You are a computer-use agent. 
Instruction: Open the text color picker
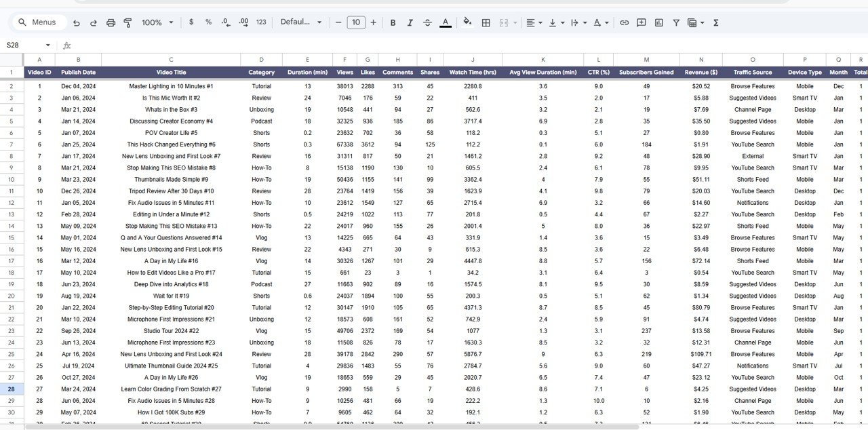(x=446, y=22)
